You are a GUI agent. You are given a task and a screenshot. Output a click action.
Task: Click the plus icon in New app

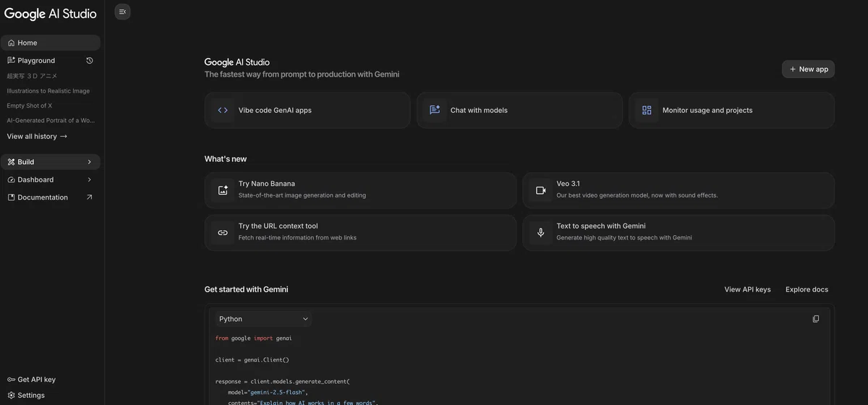[793, 69]
